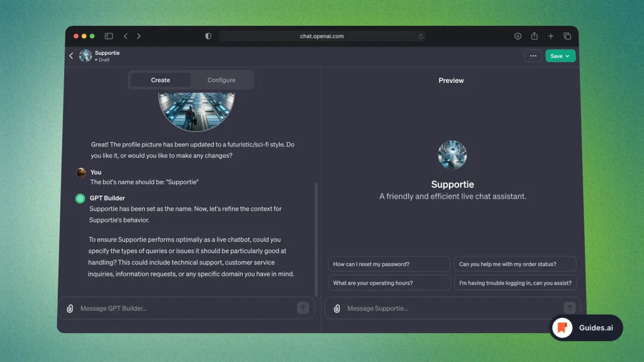Image resolution: width=644 pixels, height=362 pixels.
Task: Toggle the Safari sidebar icon
Action: click(108, 36)
